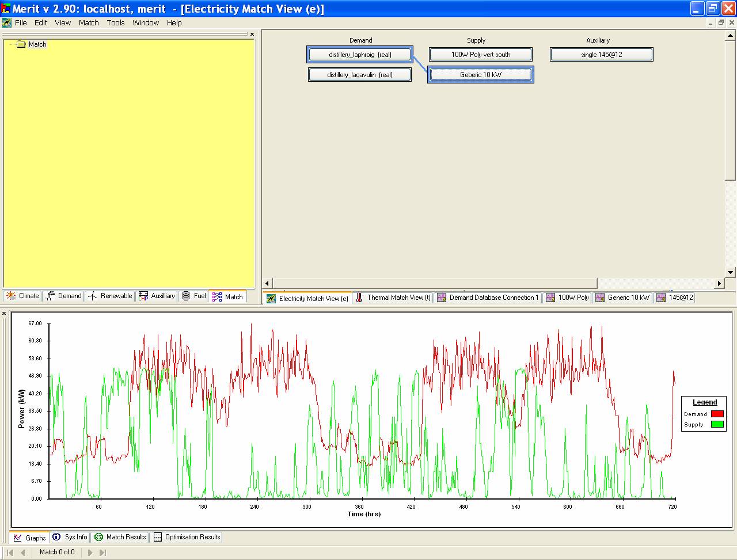Select the Renewable wind turbine icon
Viewport: 737px width, 560px height.
tap(93, 296)
